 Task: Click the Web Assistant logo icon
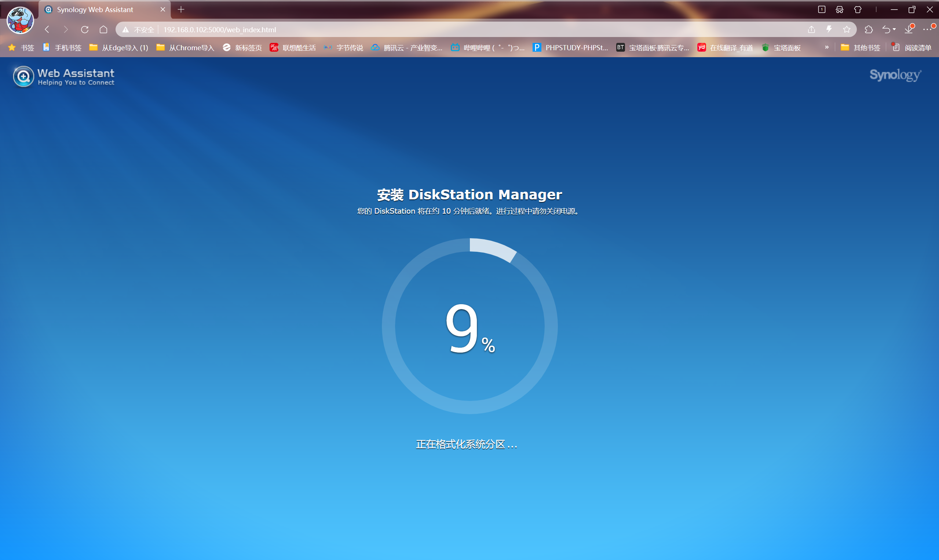(x=23, y=77)
